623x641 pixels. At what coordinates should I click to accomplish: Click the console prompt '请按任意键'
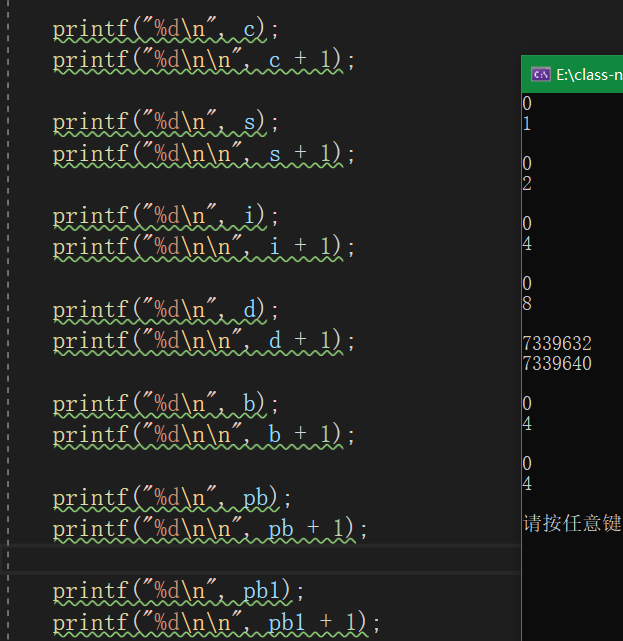tap(572, 523)
